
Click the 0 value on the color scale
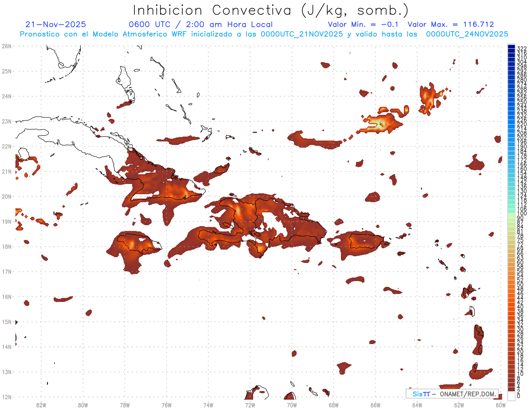(519, 396)
